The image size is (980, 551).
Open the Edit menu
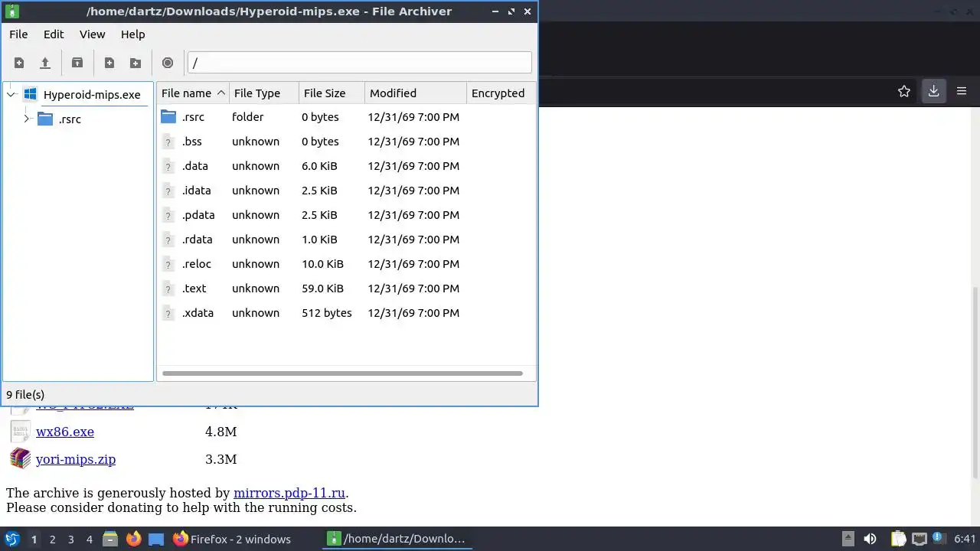tap(54, 34)
